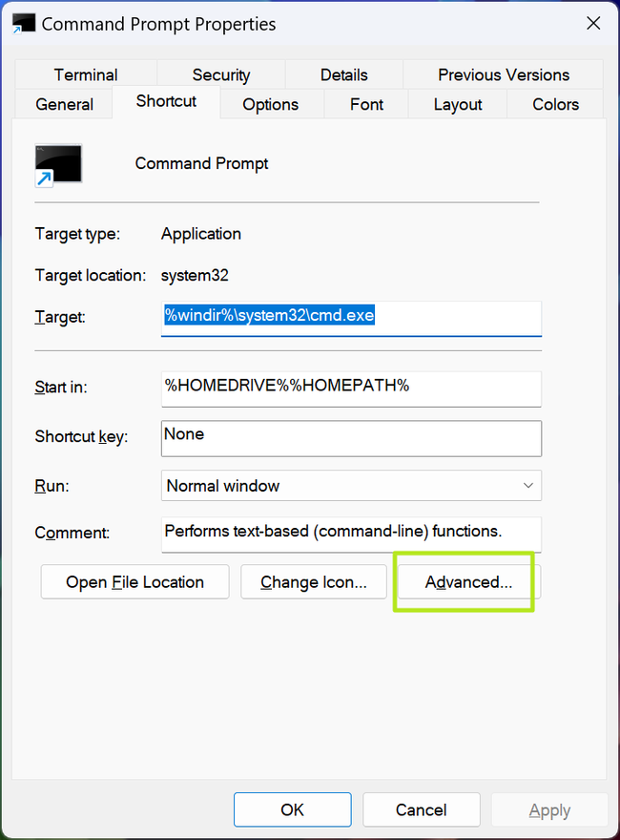The height and width of the screenshot is (840, 620).
Task: Open the Advanced shortcut settings
Action: click(468, 581)
